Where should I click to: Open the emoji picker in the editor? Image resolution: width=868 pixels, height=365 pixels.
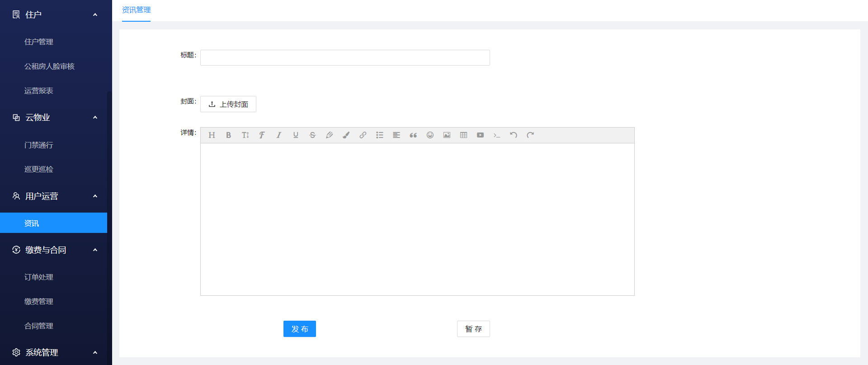pyautogui.click(x=430, y=135)
